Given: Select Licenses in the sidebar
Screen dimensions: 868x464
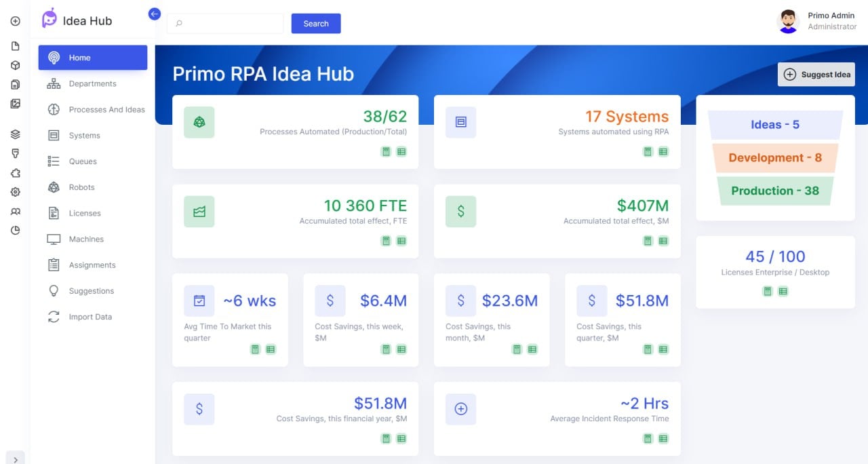Looking at the screenshot, I should point(54,213).
